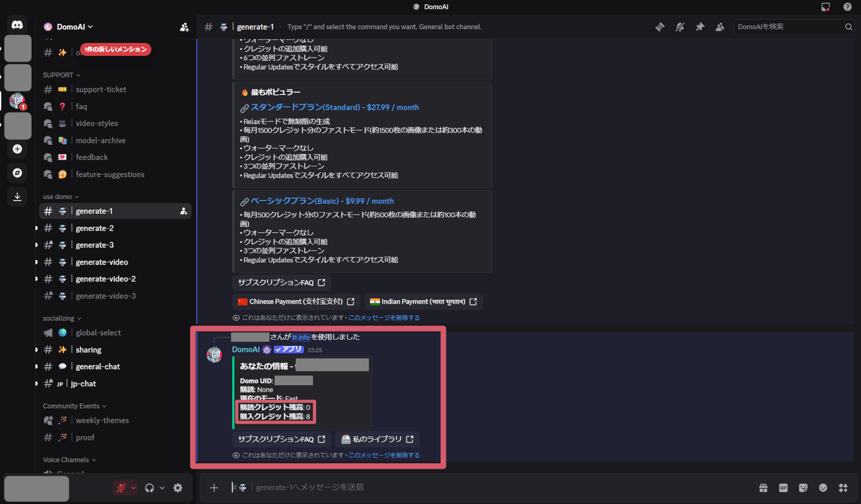
Task: Switch to the generate-video channel
Action: tap(102, 262)
